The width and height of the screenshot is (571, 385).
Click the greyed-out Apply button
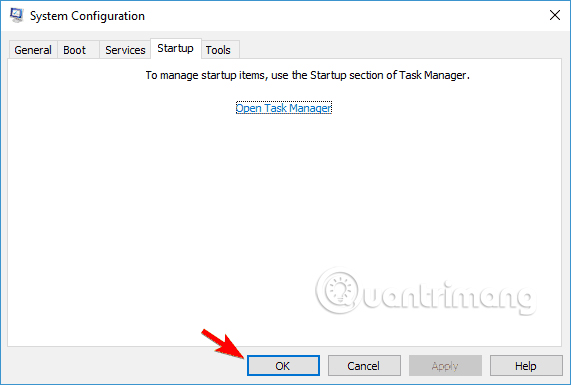[x=445, y=366]
